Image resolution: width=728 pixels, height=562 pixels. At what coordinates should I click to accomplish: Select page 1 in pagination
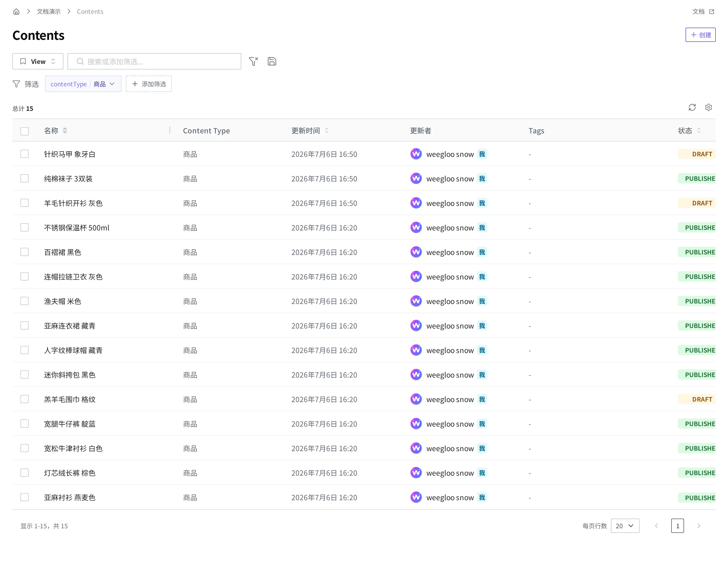677,526
